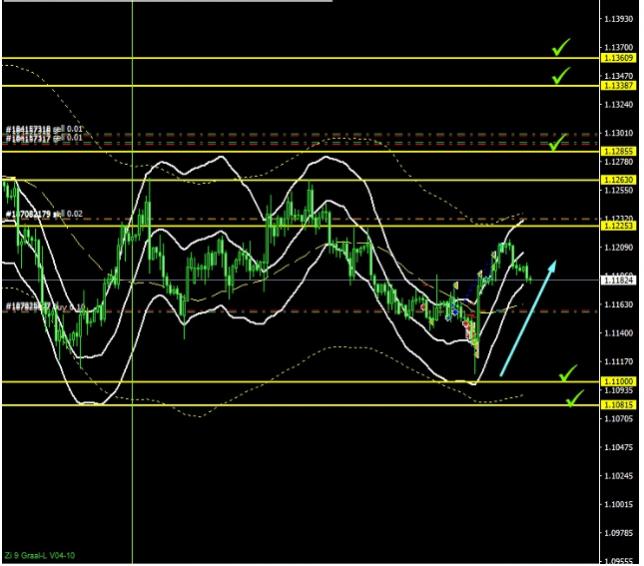This screenshot has height=566, width=644.
Task: Select the 1.12253 yellow price level tag
Action: click(x=618, y=225)
